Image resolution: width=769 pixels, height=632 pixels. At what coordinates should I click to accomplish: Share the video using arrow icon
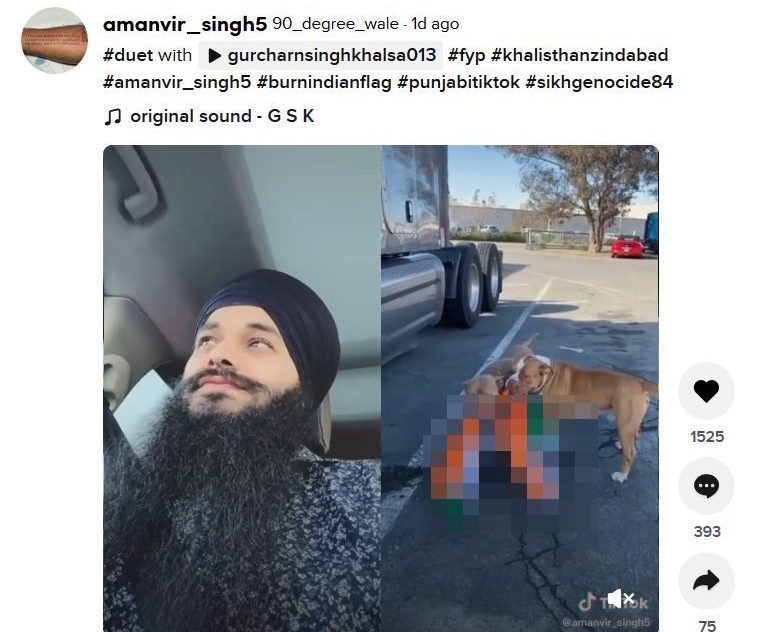pyautogui.click(x=706, y=581)
